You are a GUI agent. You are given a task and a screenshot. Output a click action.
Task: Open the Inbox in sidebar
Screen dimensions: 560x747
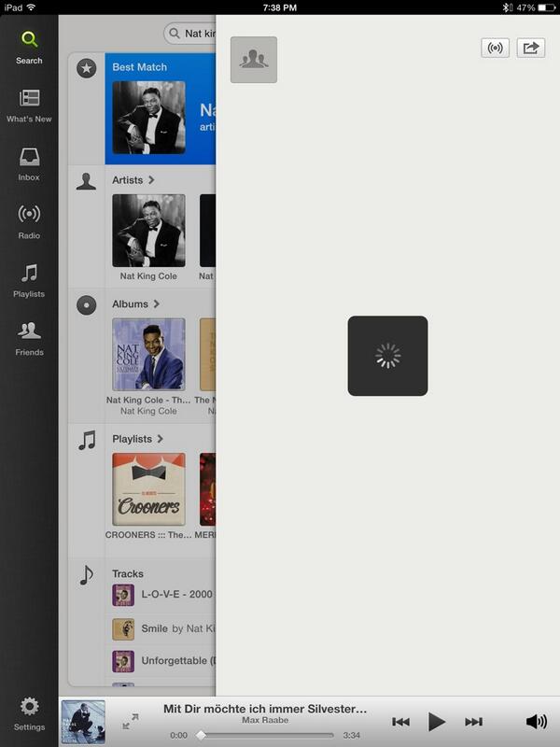(29, 164)
